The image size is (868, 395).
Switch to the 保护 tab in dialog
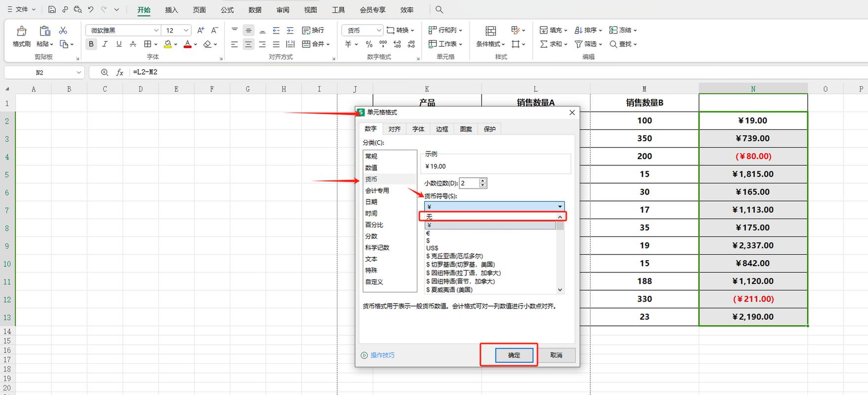[489, 129]
